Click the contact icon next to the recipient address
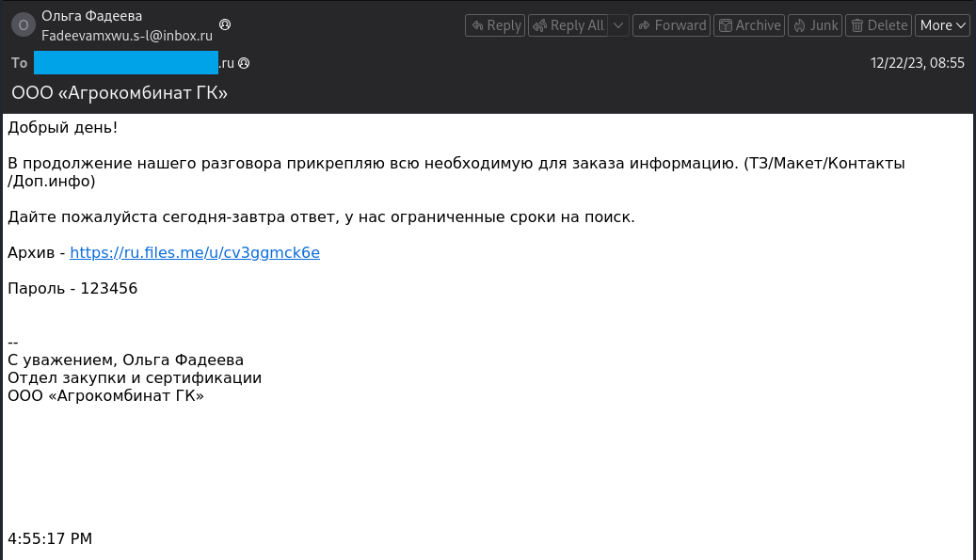The width and height of the screenshot is (976, 560). pyautogui.click(x=243, y=62)
